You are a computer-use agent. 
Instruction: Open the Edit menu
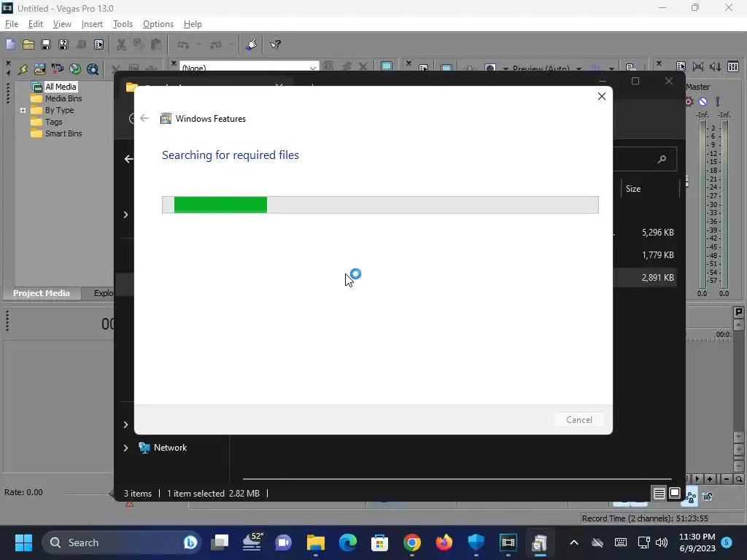pos(36,24)
